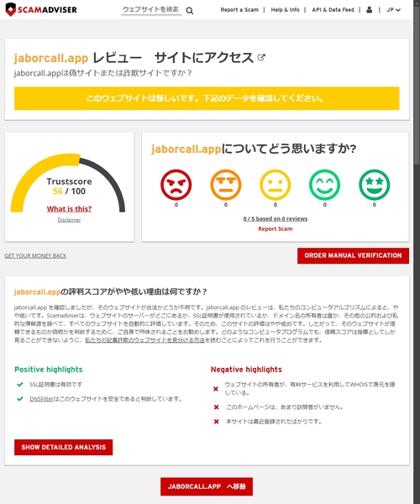This screenshot has width=420, height=504.
Task: Select the star-eyed green face rating
Action: (x=374, y=185)
